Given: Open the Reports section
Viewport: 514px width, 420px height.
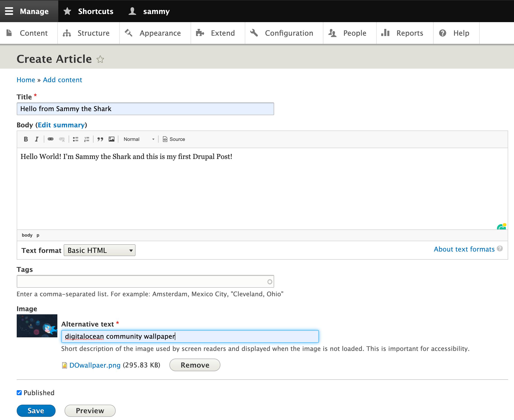Looking at the screenshot, I should tap(409, 33).
